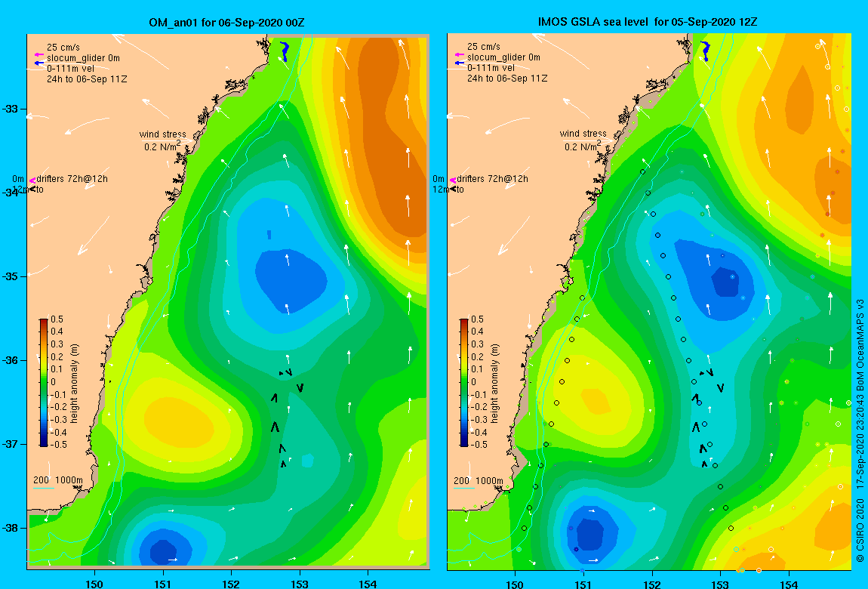868x589 pixels.
Task: Click the blue 0-111m vel arrow in left legend
Action: click(38, 63)
